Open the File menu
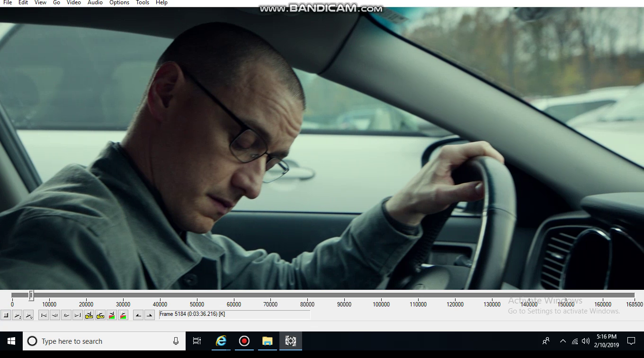 [8, 2]
